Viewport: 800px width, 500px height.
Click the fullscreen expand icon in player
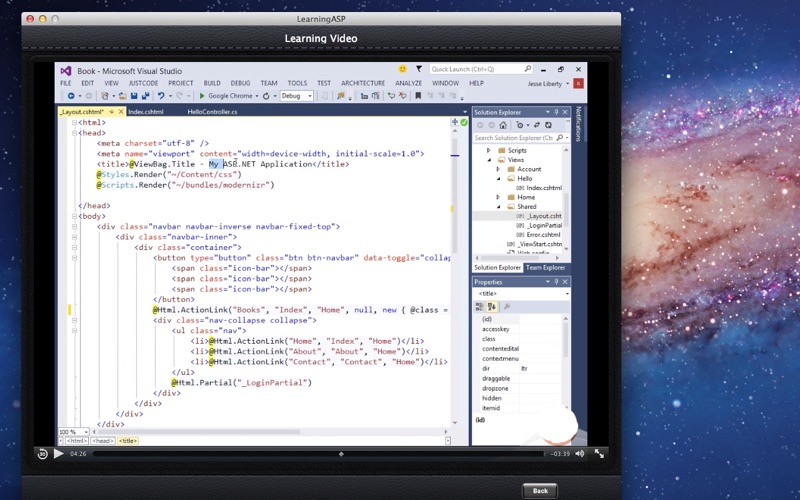tap(599, 454)
